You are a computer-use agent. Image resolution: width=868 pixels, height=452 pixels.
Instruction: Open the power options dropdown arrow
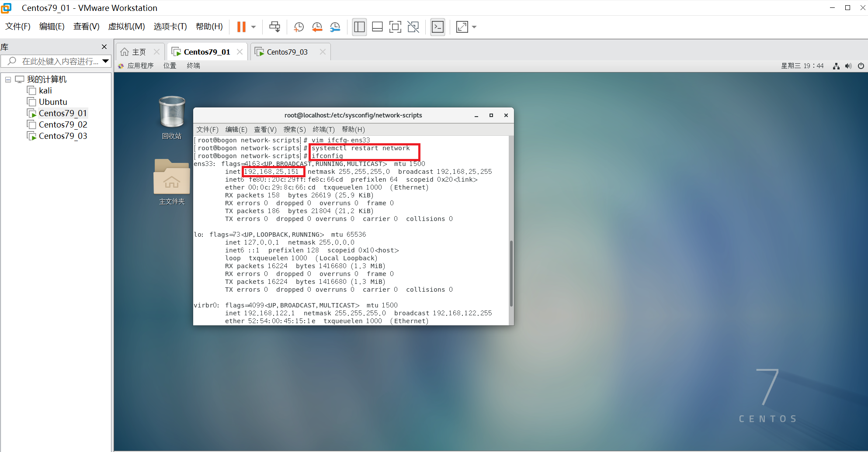click(x=253, y=27)
